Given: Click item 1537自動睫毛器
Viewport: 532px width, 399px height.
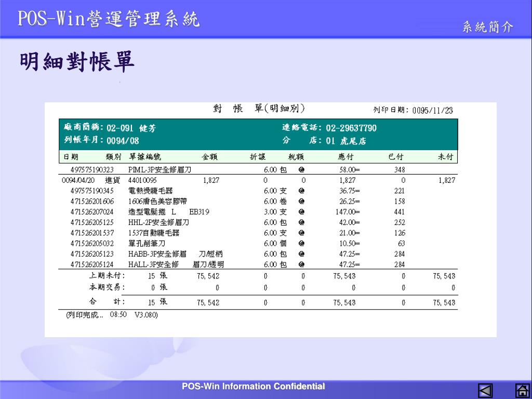Looking at the screenshot, I should 154,233.
